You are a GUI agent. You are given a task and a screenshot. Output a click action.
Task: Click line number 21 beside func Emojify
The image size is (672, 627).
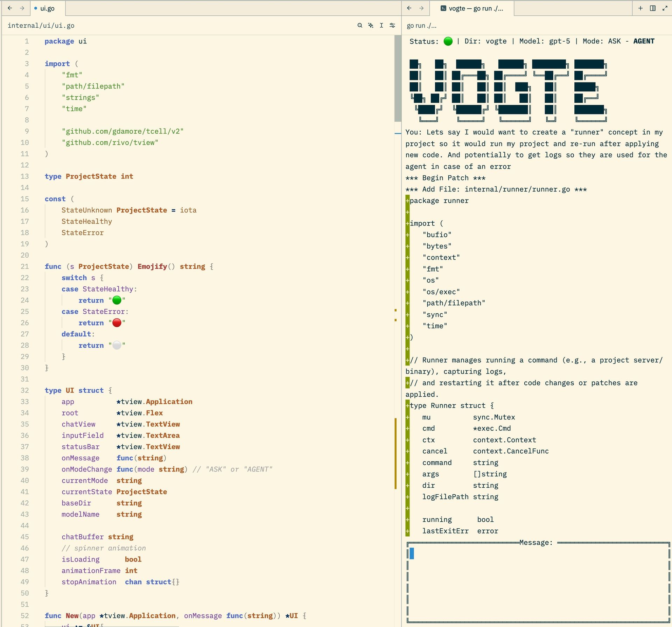point(24,266)
